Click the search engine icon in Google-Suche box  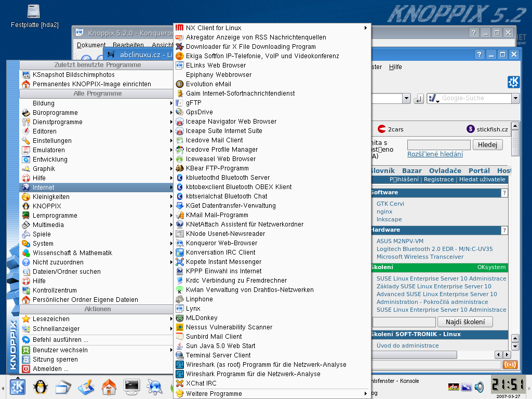[433, 98]
